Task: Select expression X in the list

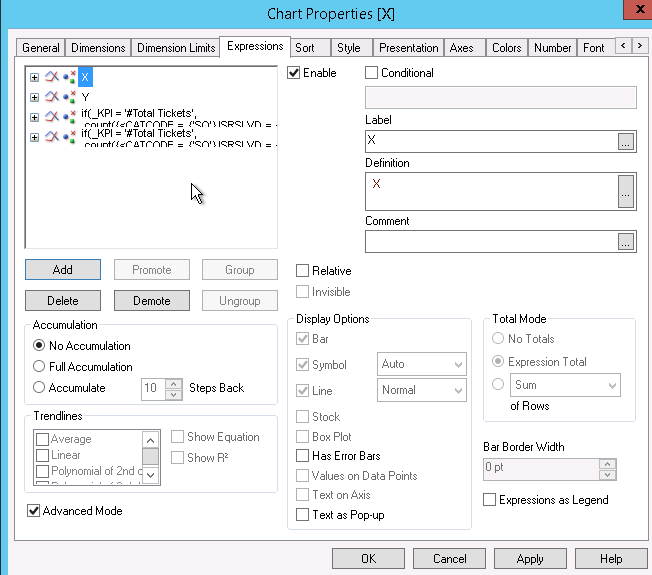Action: 85,77
